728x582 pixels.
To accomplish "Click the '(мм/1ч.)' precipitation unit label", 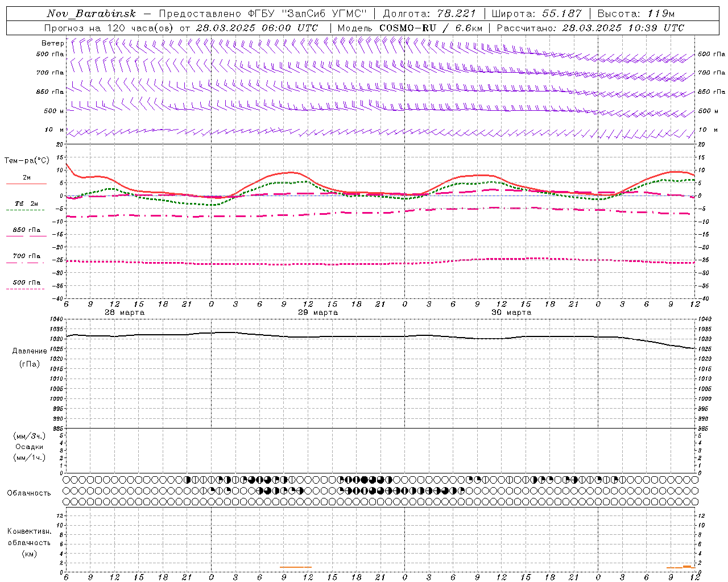I will pos(30,458).
